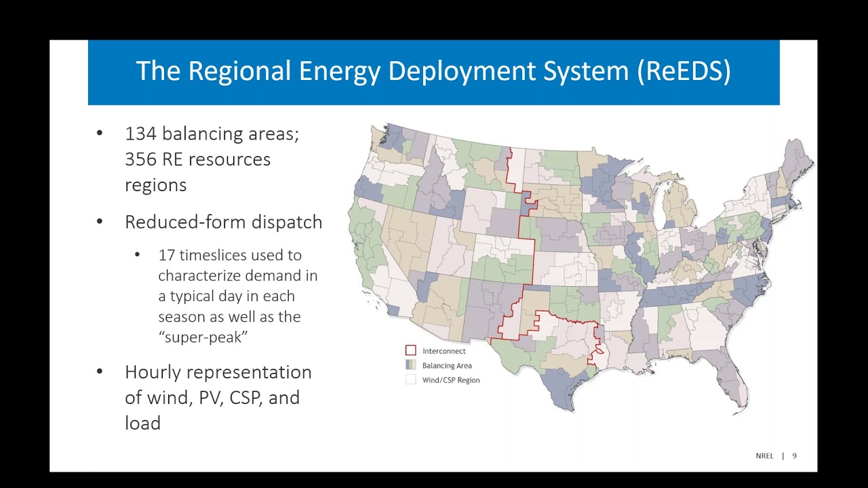Select the "17 timeslices" sub-bullet text

(238, 296)
